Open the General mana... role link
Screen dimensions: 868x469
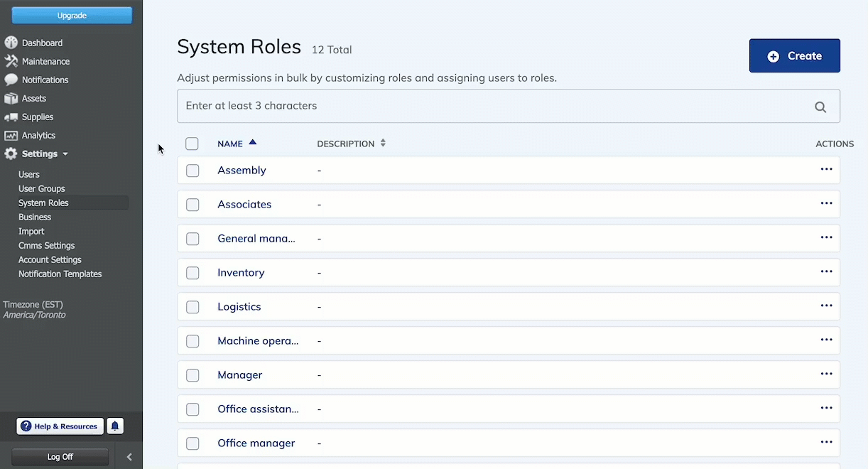coord(256,239)
